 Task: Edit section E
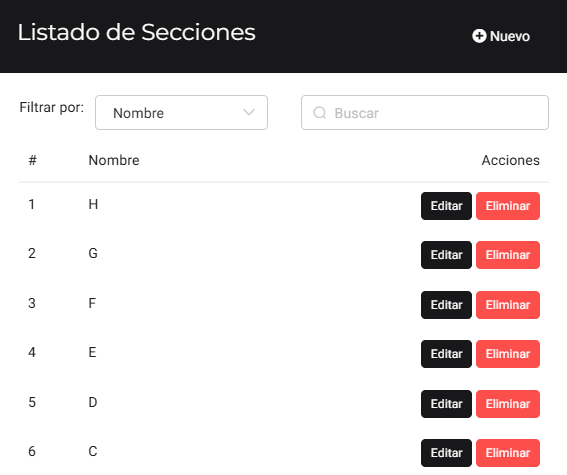446,354
